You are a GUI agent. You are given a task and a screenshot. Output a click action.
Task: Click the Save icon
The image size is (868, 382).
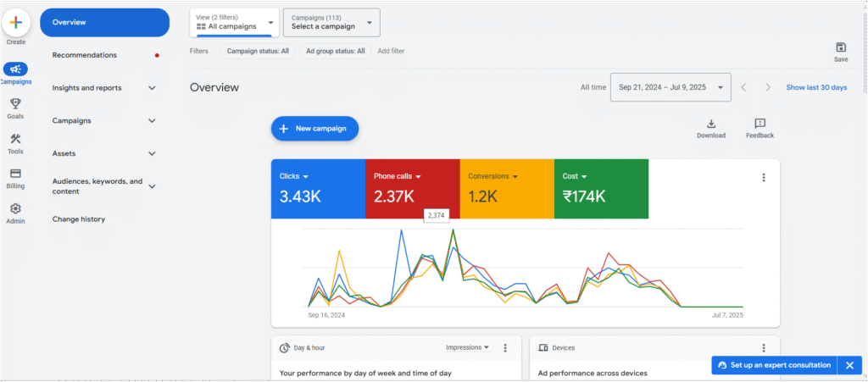click(841, 47)
